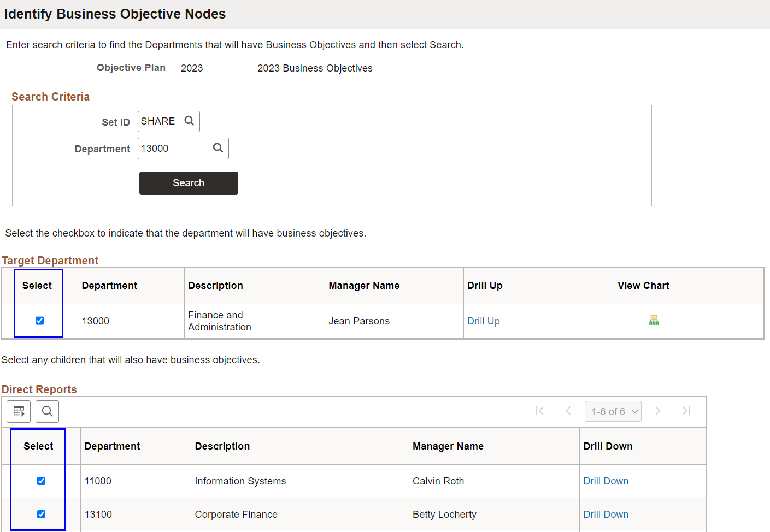
Task: Drill Down into Information Systems
Action: pyautogui.click(x=606, y=481)
